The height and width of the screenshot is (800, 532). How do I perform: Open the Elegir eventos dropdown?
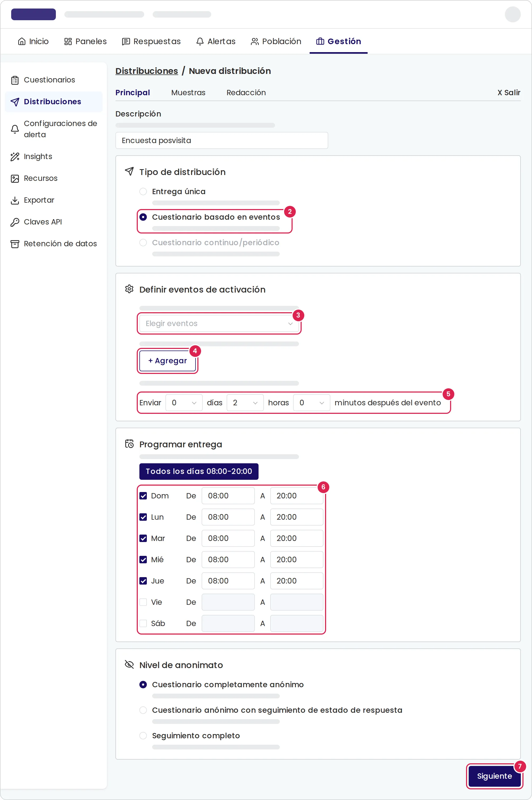click(219, 323)
